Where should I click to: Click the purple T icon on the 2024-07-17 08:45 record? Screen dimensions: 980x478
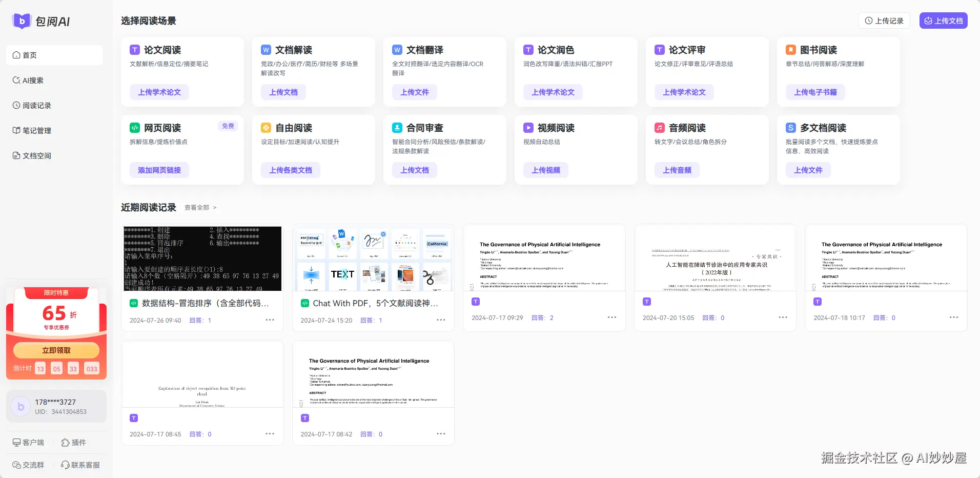click(x=134, y=418)
